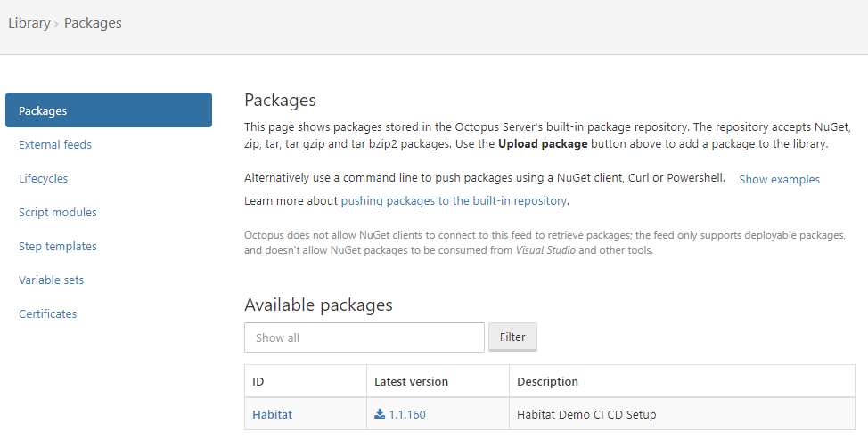Focus the Show all filter field
The height and width of the screenshot is (439, 868).
pyautogui.click(x=364, y=337)
